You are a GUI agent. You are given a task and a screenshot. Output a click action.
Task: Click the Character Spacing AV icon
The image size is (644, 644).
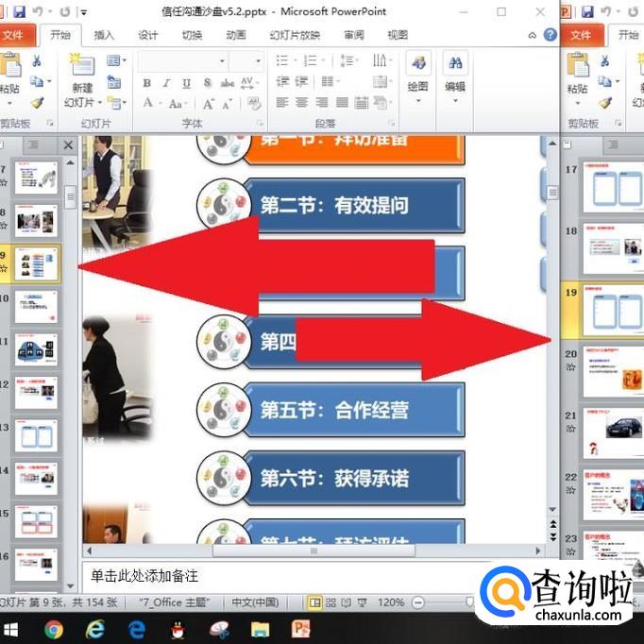tap(247, 82)
